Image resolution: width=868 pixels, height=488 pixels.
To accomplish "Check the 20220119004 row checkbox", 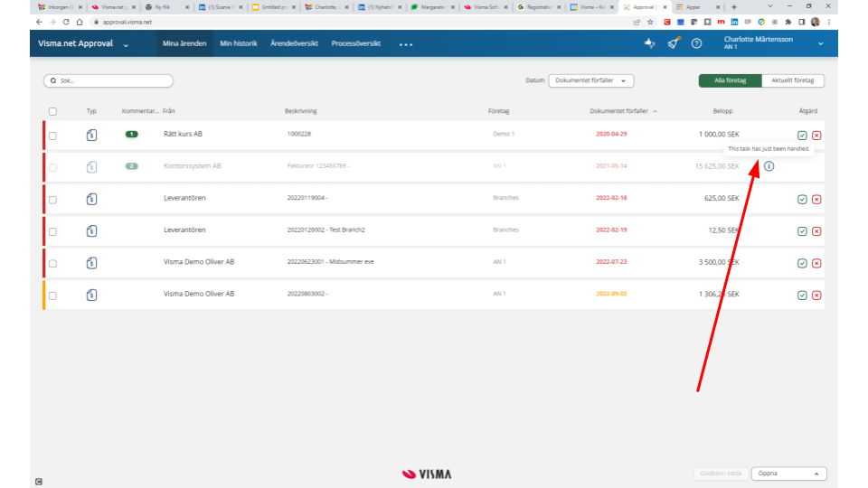I will pyautogui.click(x=52, y=200).
